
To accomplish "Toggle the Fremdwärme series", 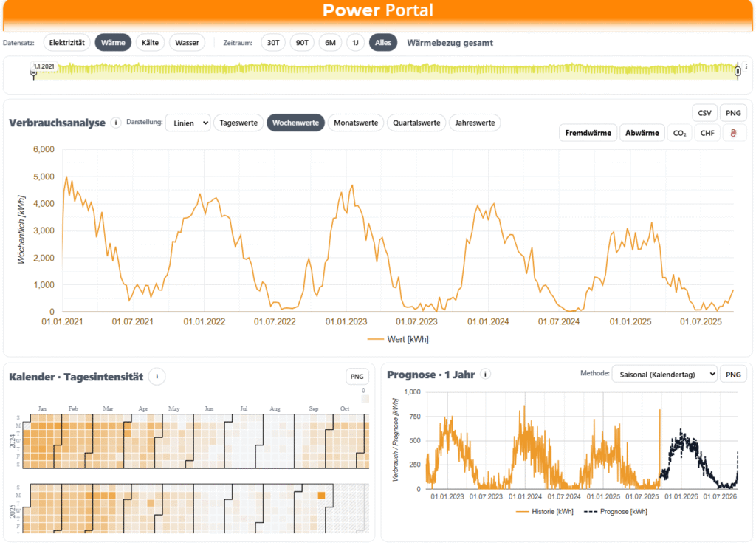I will (588, 133).
